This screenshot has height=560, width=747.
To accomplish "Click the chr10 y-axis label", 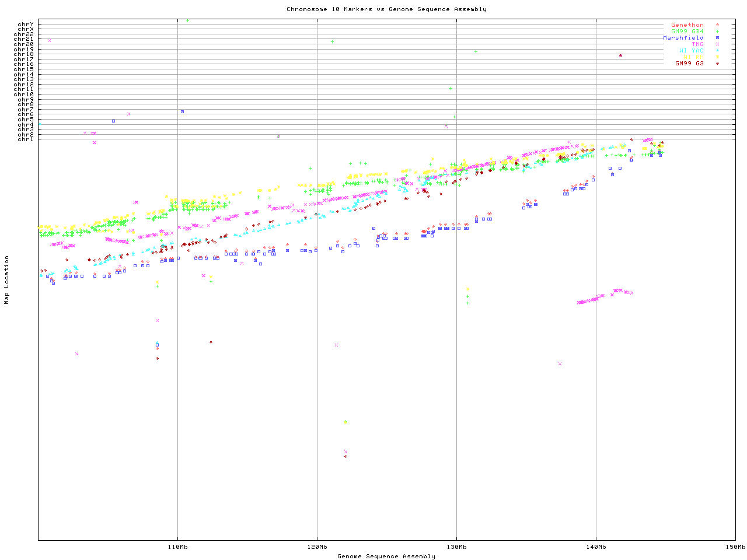I will point(24,94).
